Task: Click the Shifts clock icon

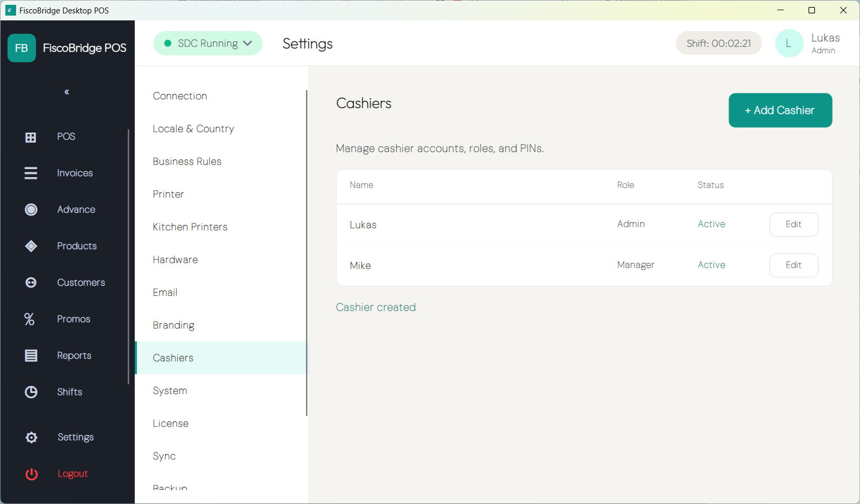Action: point(31,392)
